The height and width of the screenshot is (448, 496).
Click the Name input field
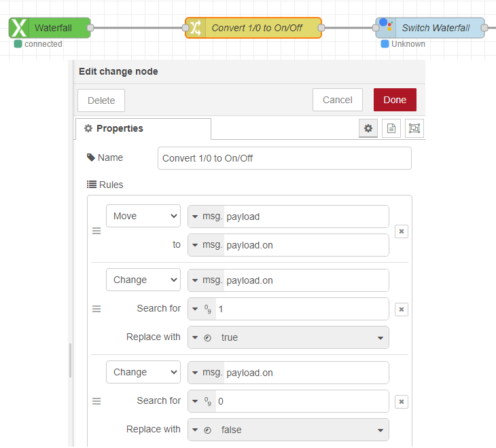tap(284, 158)
